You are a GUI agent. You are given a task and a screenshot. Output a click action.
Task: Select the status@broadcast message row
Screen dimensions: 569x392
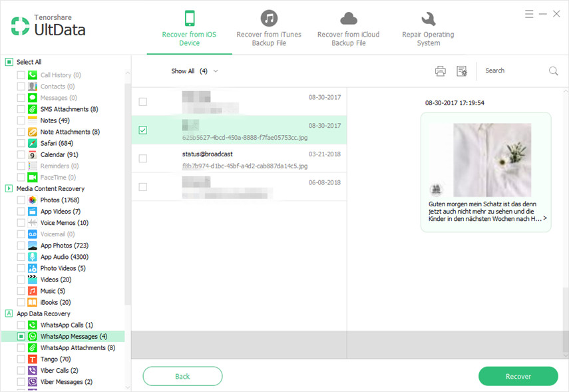pyautogui.click(x=239, y=158)
